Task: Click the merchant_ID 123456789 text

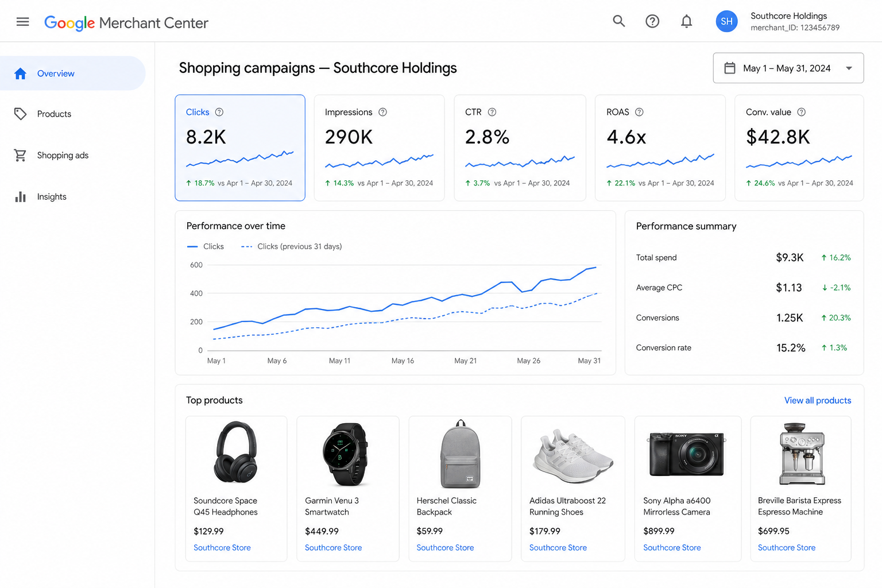Action: (795, 28)
